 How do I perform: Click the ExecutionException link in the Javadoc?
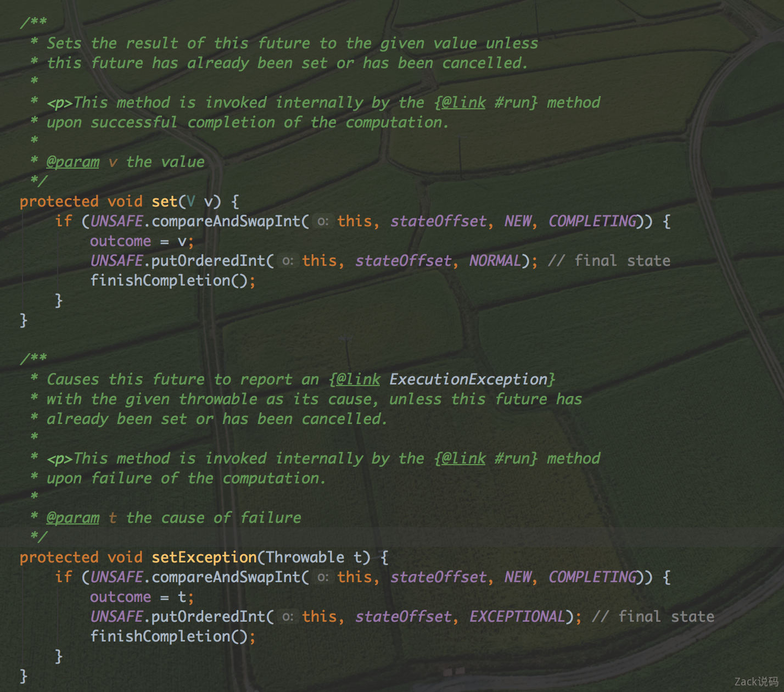point(468,380)
